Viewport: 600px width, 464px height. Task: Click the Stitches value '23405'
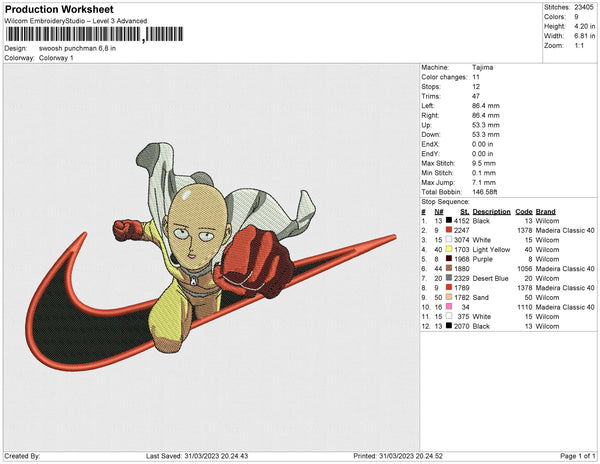point(584,7)
